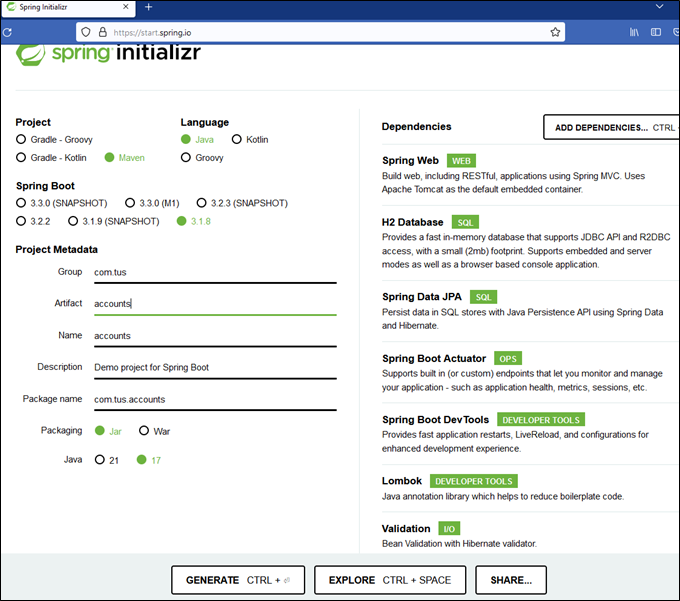This screenshot has width=680, height=601.
Task: Switch to the Spring Initializr tab
Action: pyautogui.click(x=60, y=7)
